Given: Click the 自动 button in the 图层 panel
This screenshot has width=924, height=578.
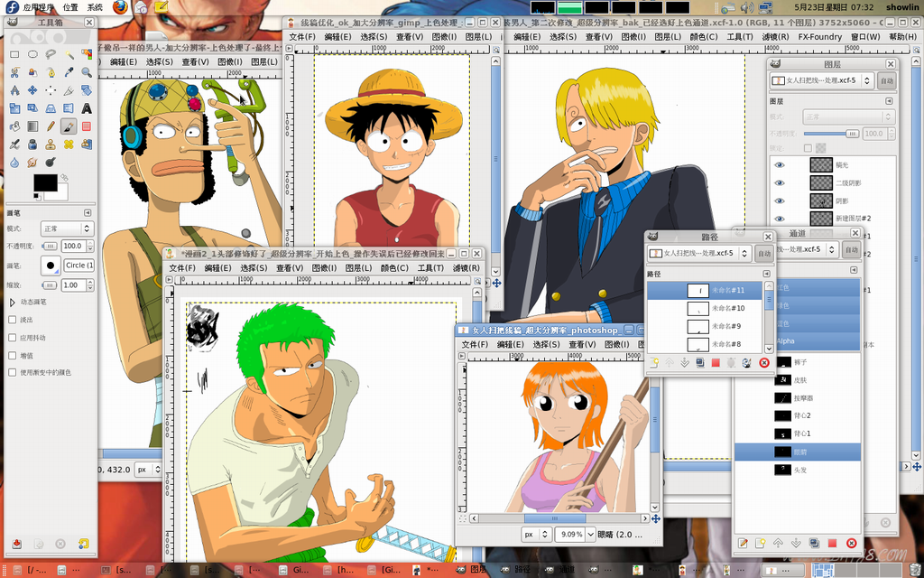Looking at the screenshot, I should pyautogui.click(x=887, y=80).
